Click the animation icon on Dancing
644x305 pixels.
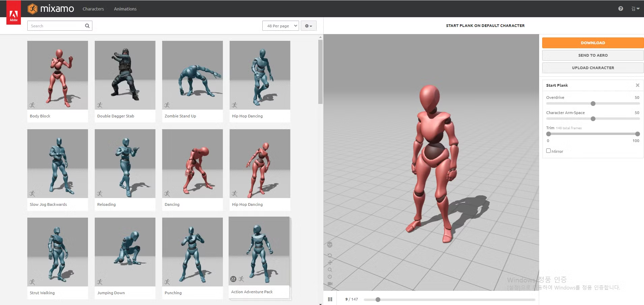tap(167, 193)
